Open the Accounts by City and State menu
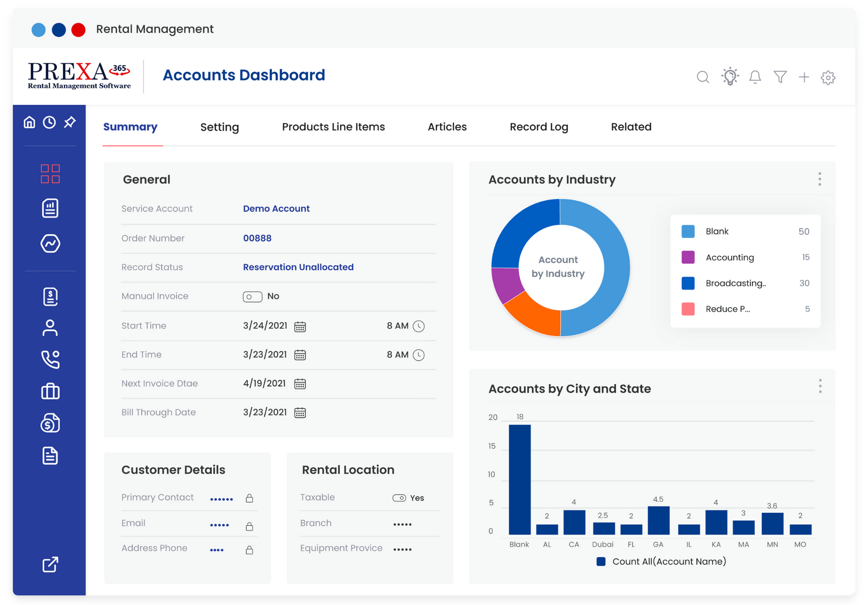The height and width of the screenshot is (605, 868). (x=820, y=386)
